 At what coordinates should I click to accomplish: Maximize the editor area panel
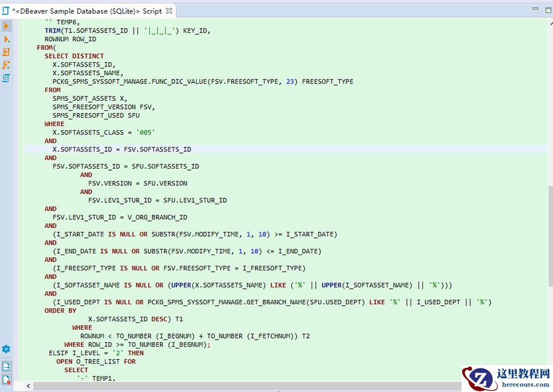coord(549,10)
